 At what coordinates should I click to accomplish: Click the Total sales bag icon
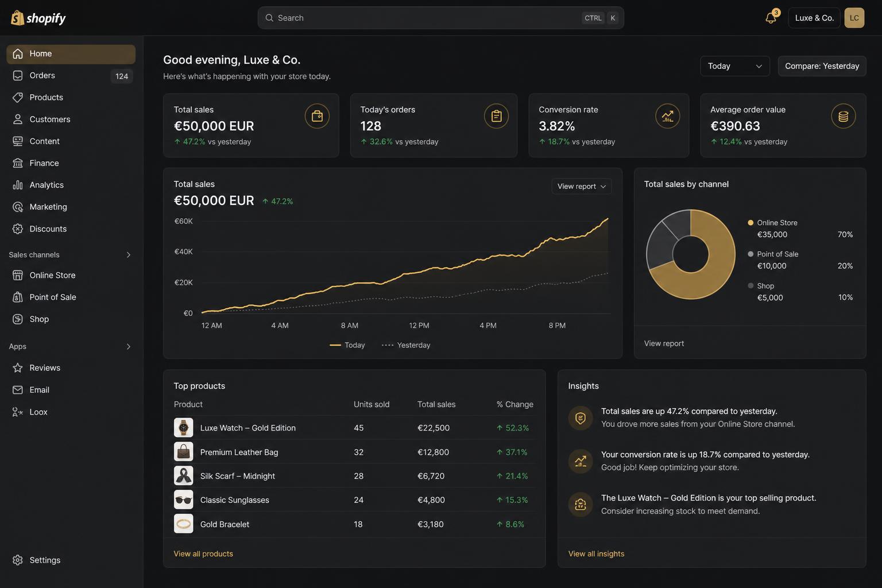tap(317, 116)
